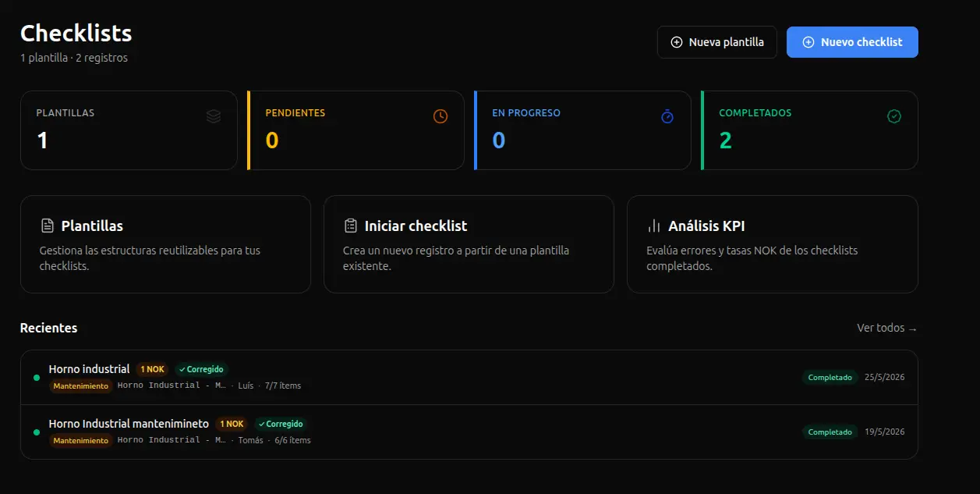Click the '1 plantilla · 2 registros' subtitle
Viewport: 980px width, 494px height.
pos(74,58)
